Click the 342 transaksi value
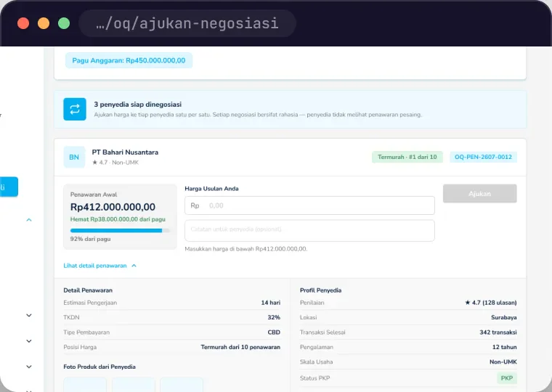 [498, 332]
